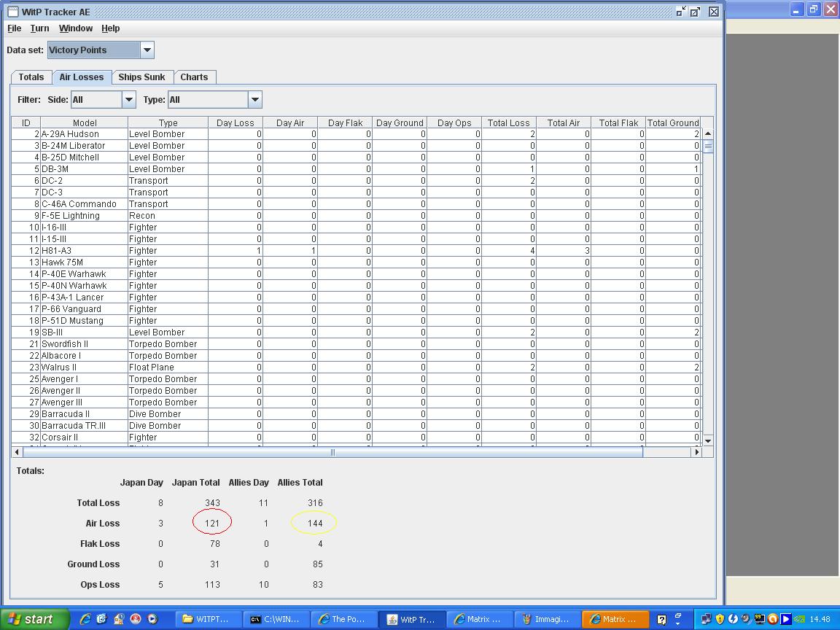Screen dimensions: 840x630
Task: Sort by the Day Loss column header
Action: click(236, 122)
